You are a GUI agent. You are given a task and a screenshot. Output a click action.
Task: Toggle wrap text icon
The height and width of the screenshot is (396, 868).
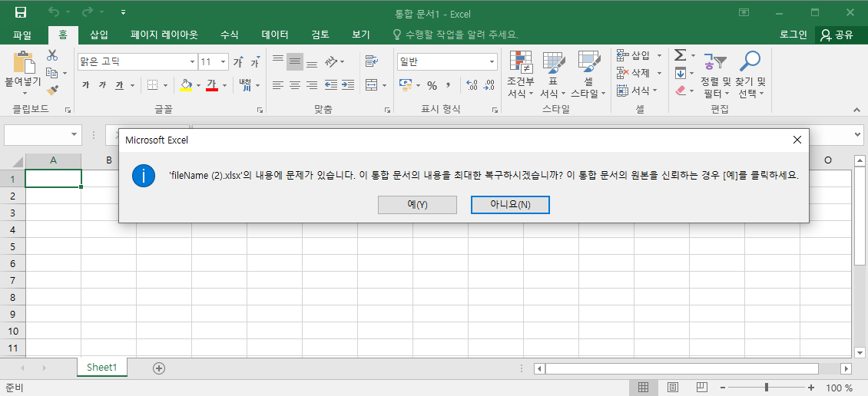(x=372, y=61)
